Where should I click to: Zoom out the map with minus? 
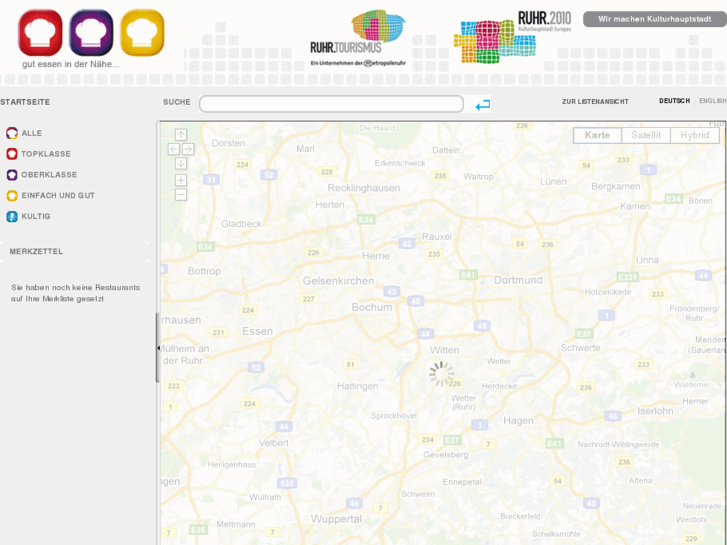[x=181, y=194]
